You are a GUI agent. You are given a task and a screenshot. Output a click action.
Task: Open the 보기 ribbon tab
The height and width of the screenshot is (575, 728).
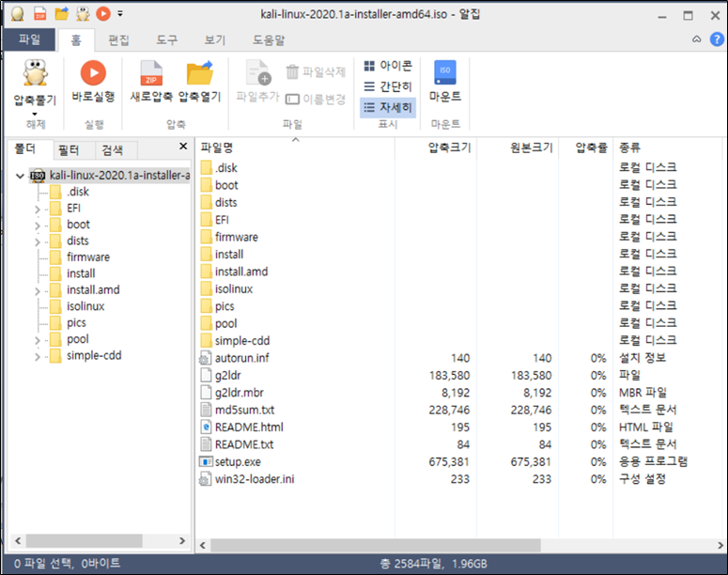point(215,40)
